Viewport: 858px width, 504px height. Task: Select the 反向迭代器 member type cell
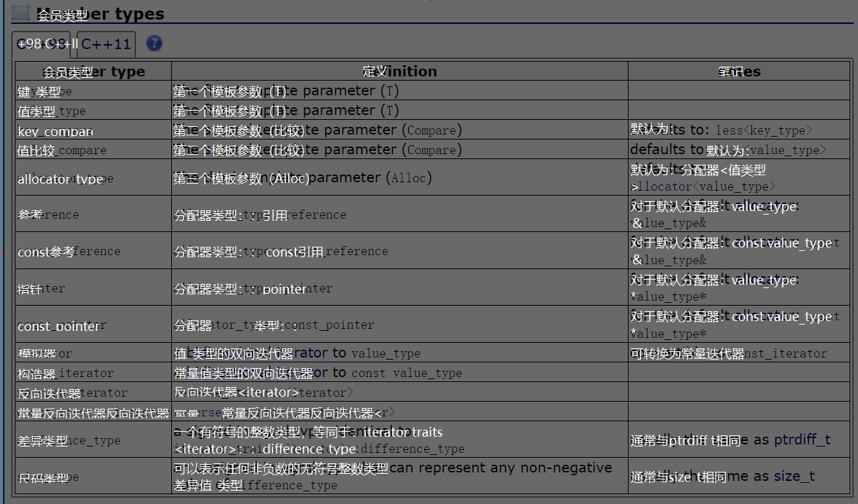[93, 393]
